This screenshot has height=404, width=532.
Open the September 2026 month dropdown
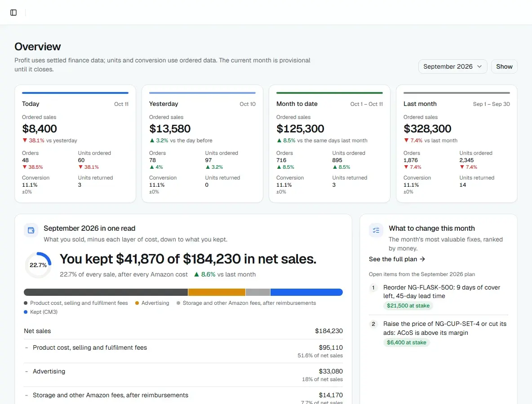(x=452, y=66)
